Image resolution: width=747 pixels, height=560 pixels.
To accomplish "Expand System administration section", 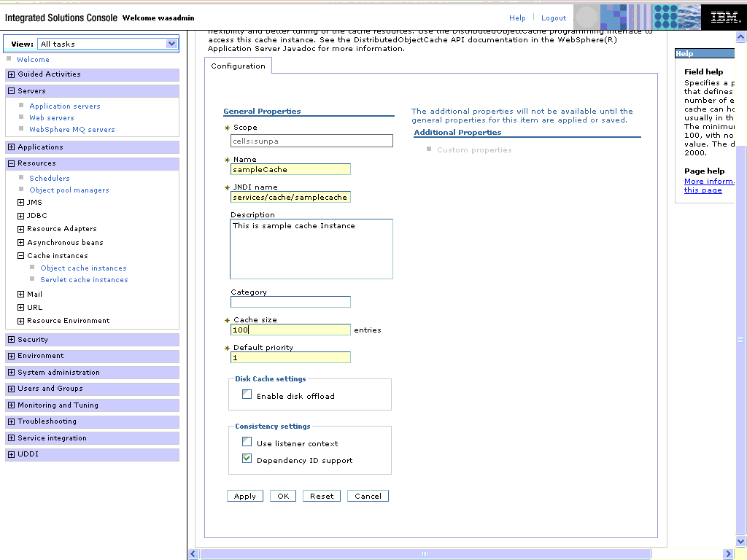I will [12, 373].
